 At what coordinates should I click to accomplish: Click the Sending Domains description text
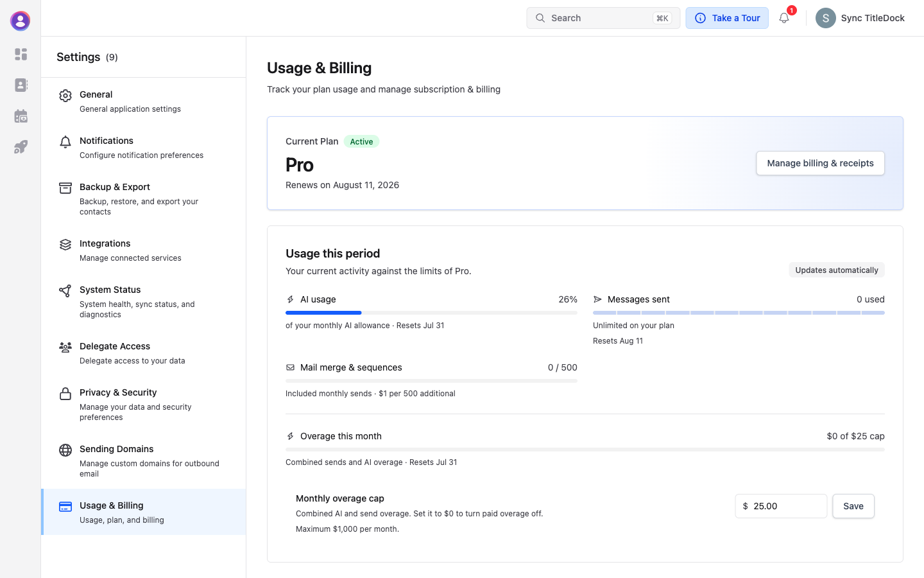pyautogui.click(x=150, y=469)
